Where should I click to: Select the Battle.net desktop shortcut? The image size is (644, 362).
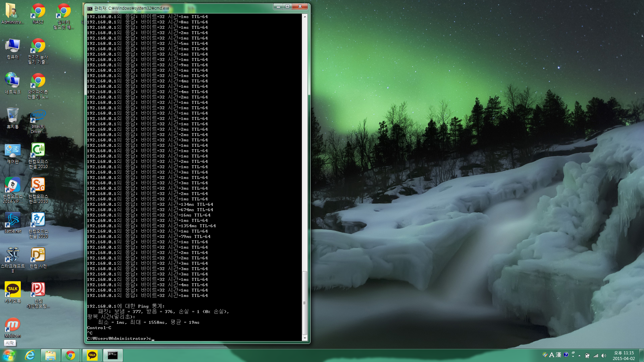[13, 223]
